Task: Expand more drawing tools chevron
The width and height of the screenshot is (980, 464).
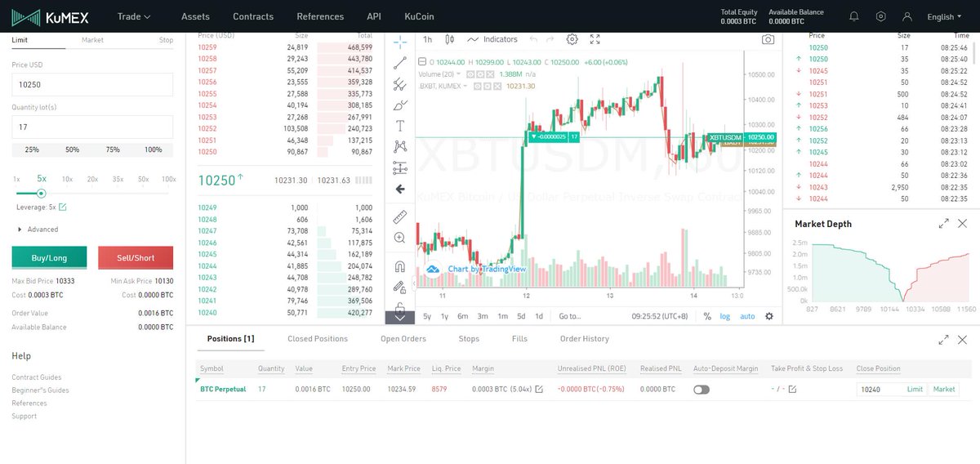Action: tap(399, 318)
